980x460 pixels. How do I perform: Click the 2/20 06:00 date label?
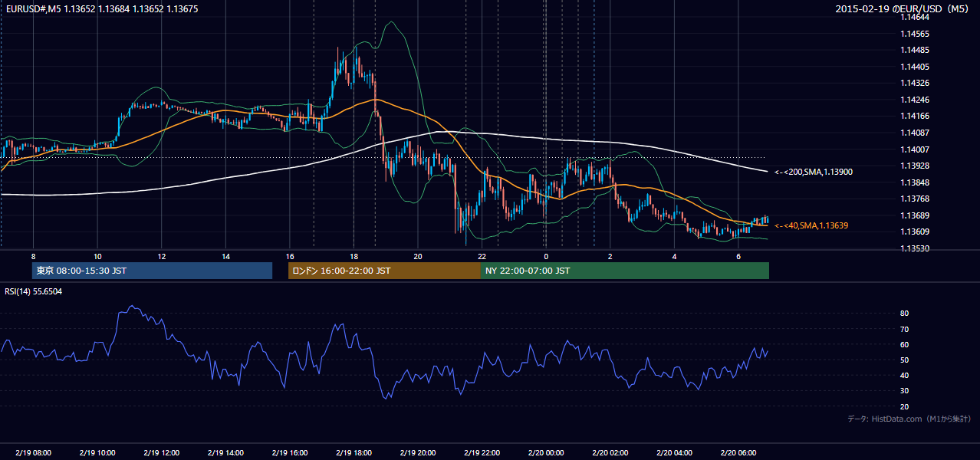click(738, 453)
